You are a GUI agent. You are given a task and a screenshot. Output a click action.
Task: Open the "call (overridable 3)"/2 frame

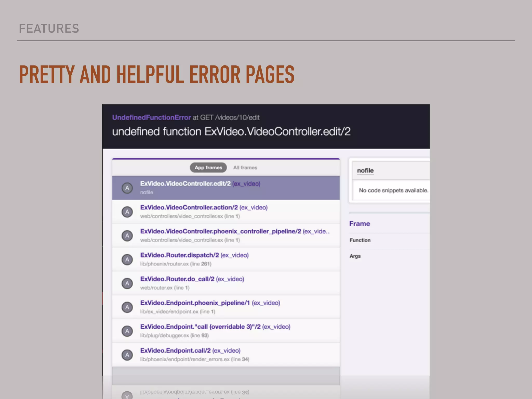tap(226, 331)
